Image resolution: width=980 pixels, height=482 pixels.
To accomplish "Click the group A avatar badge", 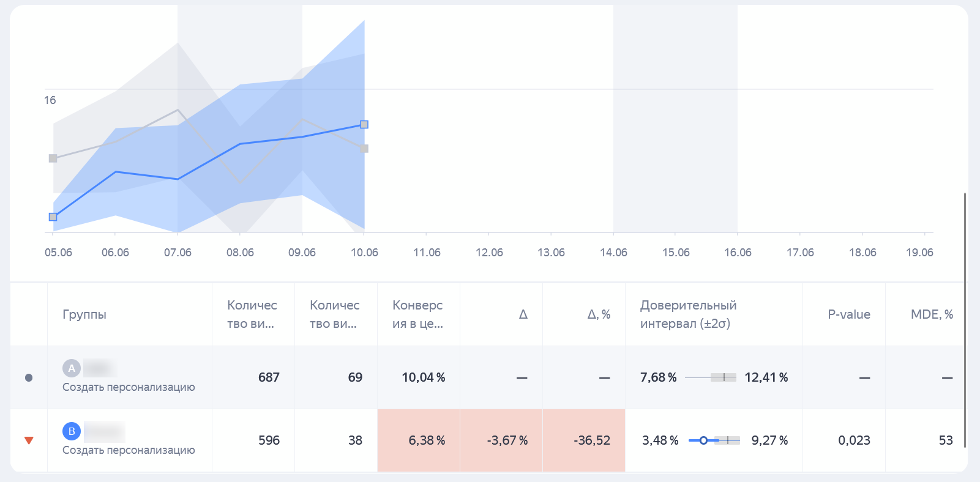I will (x=72, y=368).
